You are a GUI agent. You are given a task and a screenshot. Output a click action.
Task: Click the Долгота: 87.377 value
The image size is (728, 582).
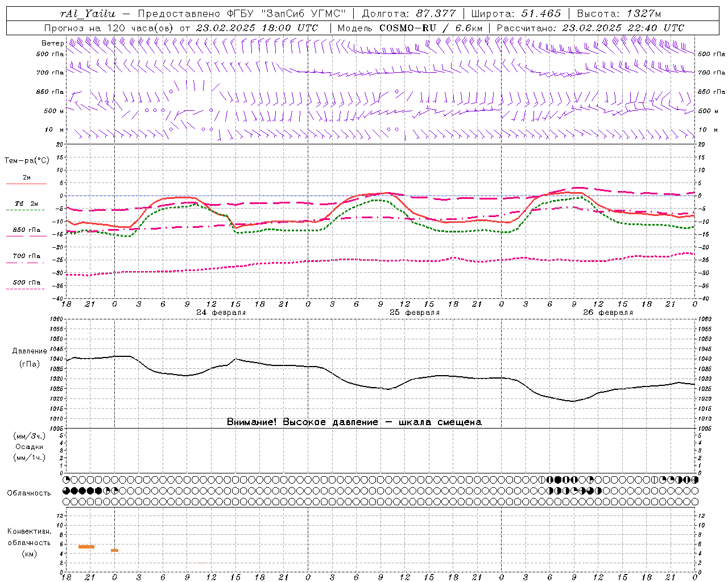tap(408, 14)
